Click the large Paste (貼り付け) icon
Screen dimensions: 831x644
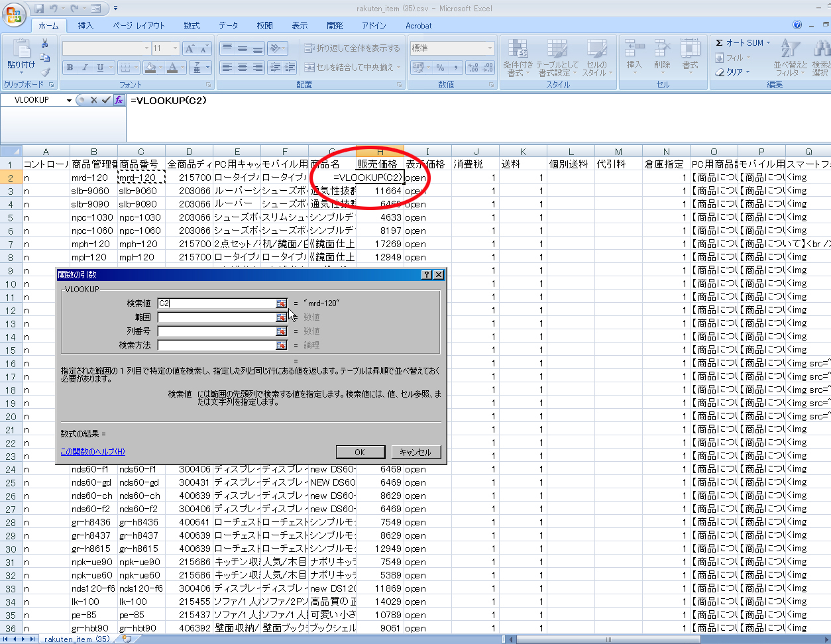pos(21,49)
